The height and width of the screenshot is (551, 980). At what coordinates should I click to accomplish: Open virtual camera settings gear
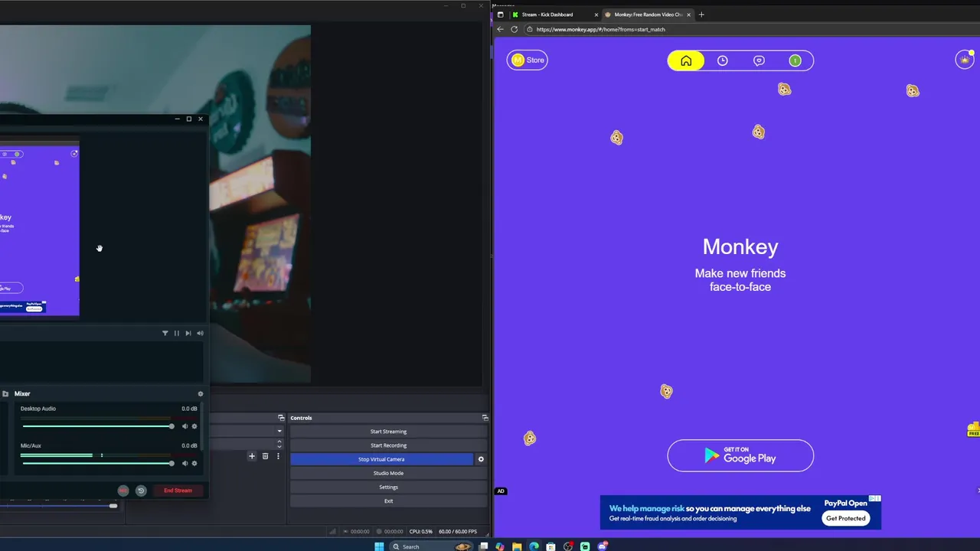[481, 459]
